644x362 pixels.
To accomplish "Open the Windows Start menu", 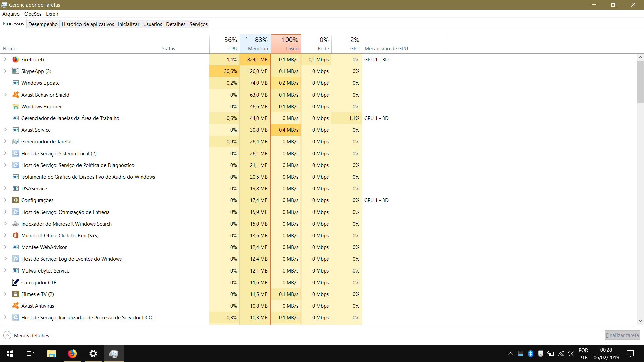I will (10, 354).
